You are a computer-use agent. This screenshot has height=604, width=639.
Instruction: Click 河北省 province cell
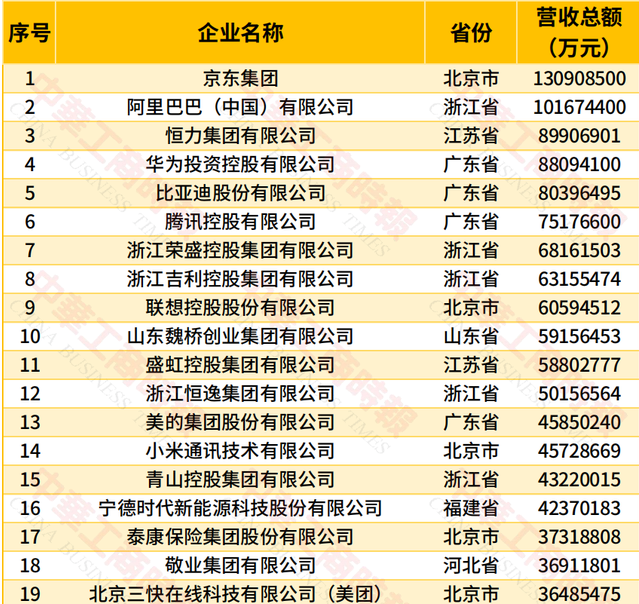click(x=471, y=566)
